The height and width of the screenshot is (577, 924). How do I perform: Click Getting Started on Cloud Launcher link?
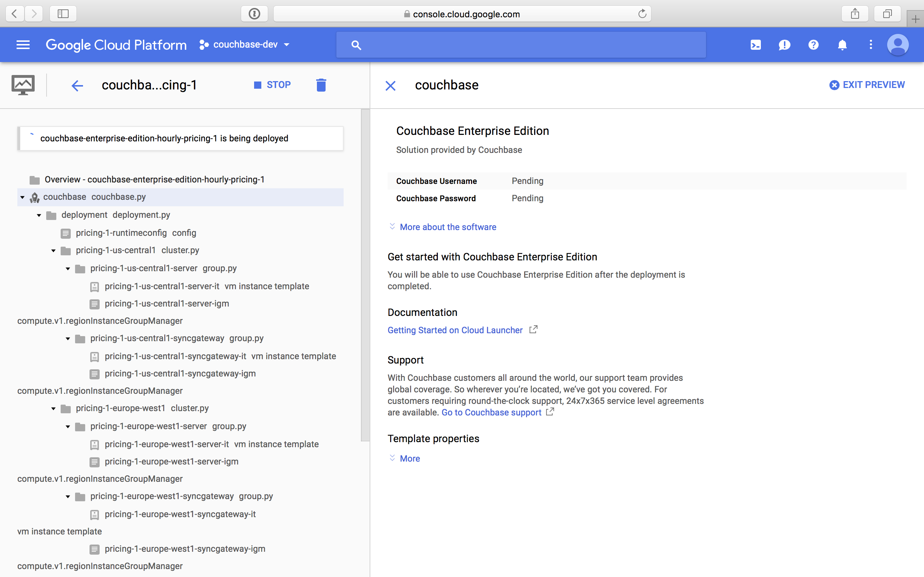click(455, 329)
